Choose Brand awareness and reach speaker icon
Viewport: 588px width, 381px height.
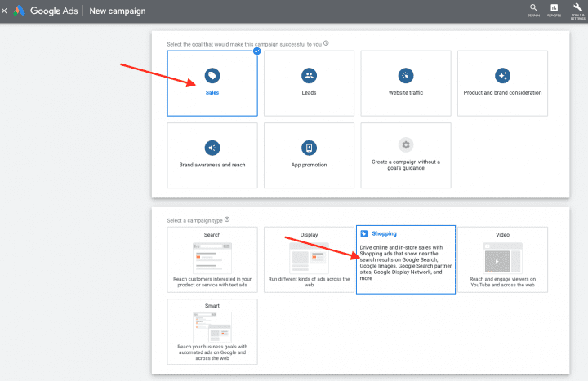(x=212, y=148)
